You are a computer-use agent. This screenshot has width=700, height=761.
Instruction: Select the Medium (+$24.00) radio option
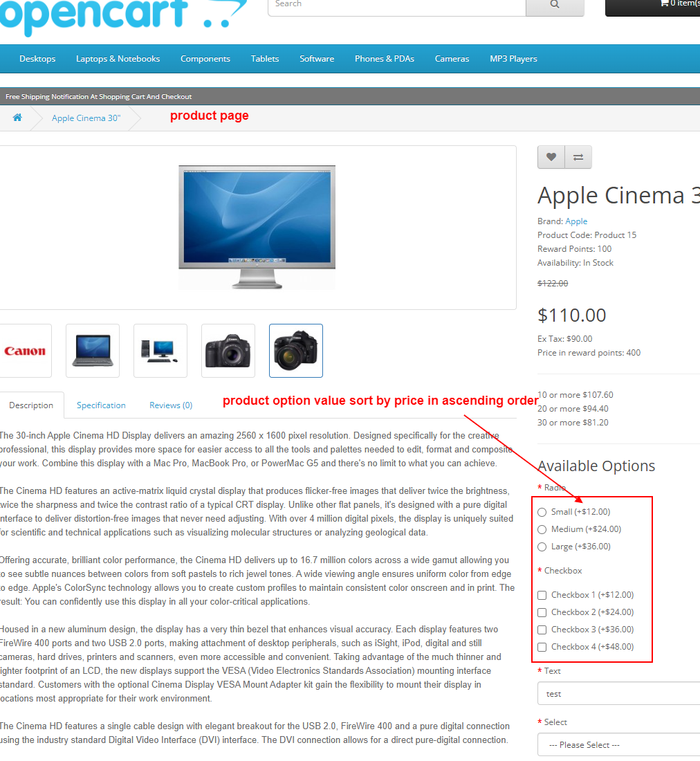[x=542, y=529]
